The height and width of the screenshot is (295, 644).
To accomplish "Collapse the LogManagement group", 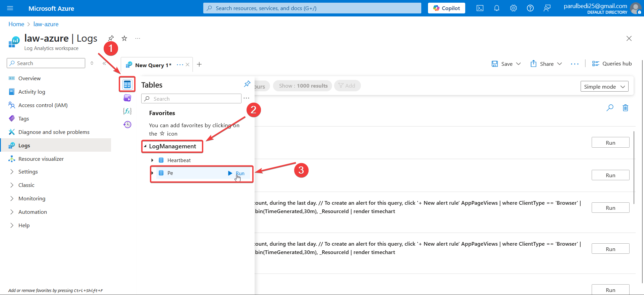I will 145,146.
